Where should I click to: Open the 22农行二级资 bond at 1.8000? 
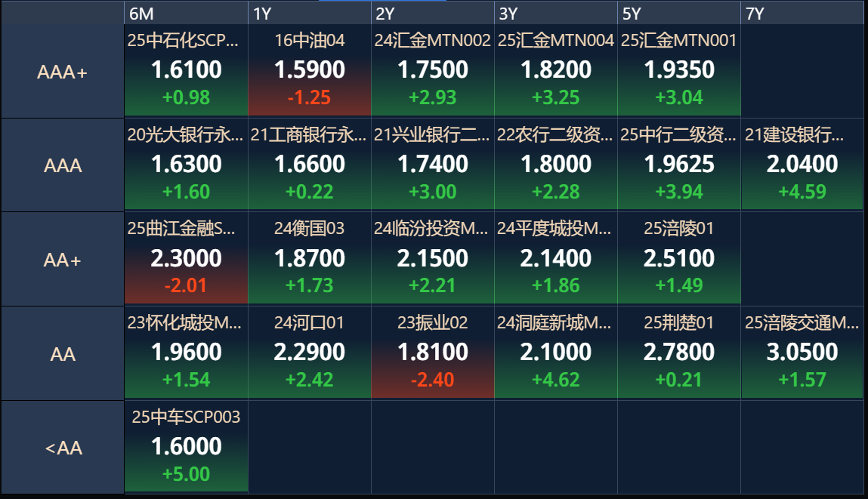[556, 165]
